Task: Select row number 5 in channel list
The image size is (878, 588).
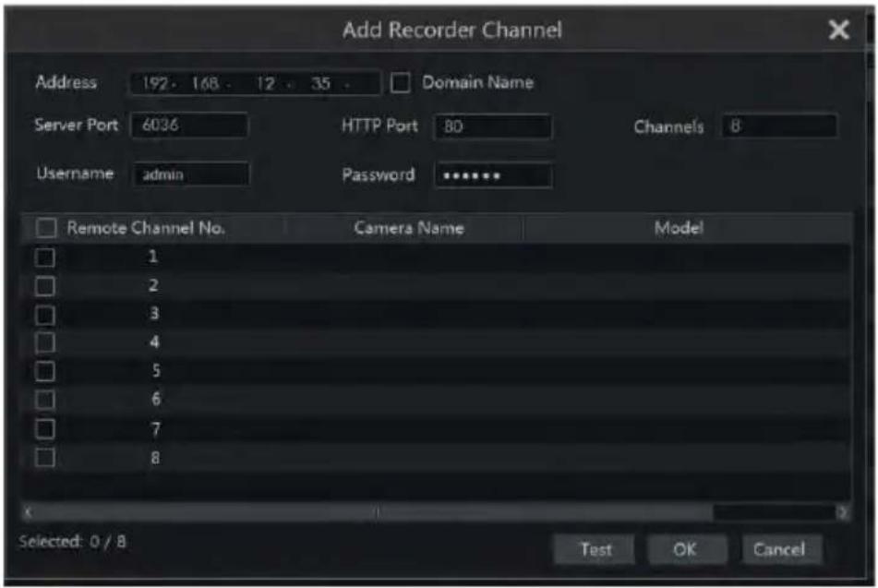Action: (436, 371)
